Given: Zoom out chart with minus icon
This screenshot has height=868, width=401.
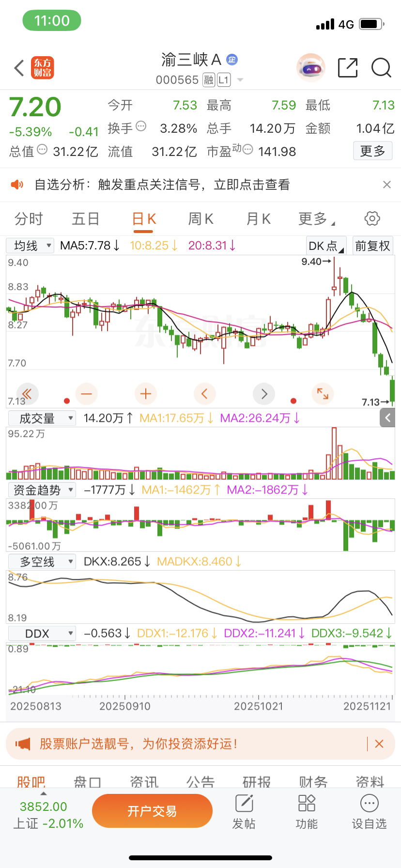Looking at the screenshot, I should tap(86, 394).
